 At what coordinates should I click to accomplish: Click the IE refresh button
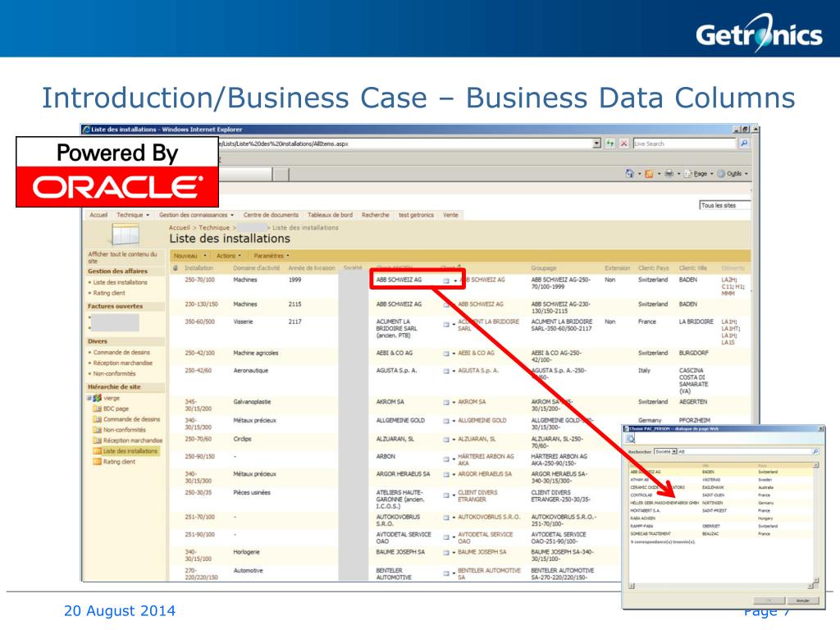coord(610,144)
